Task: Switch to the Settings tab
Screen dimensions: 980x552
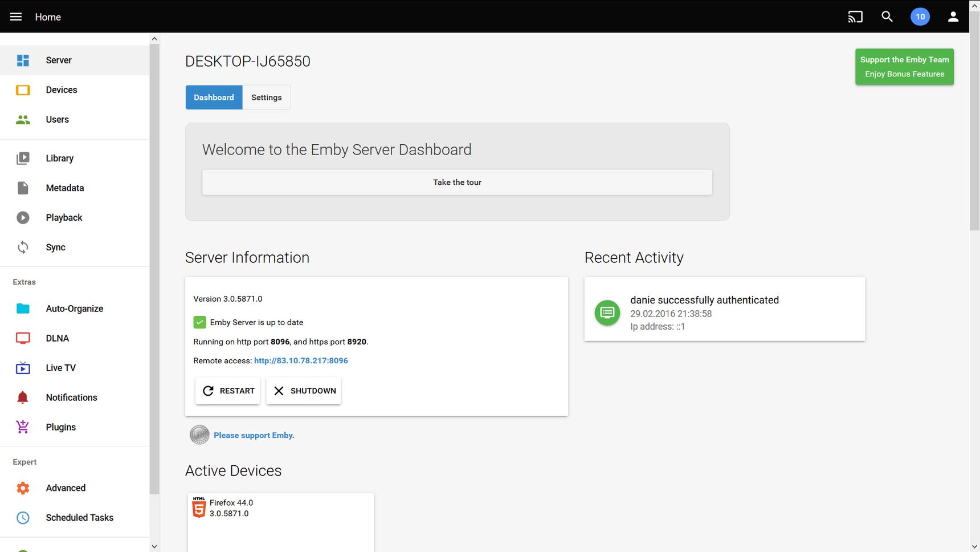Action: click(266, 98)
